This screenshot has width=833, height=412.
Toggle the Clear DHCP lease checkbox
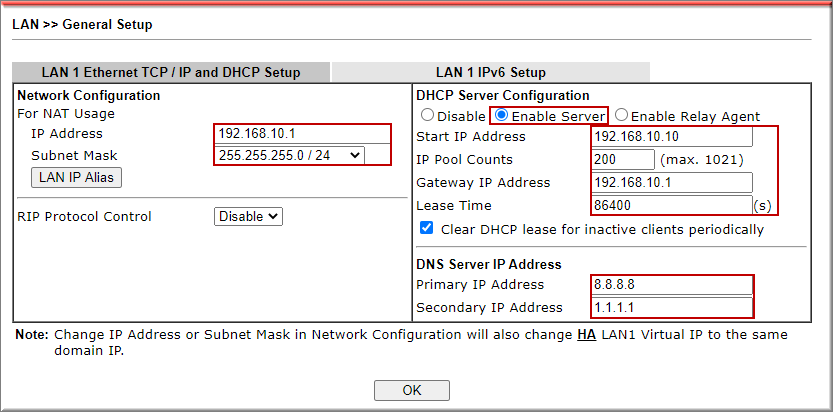coord(427,229)
